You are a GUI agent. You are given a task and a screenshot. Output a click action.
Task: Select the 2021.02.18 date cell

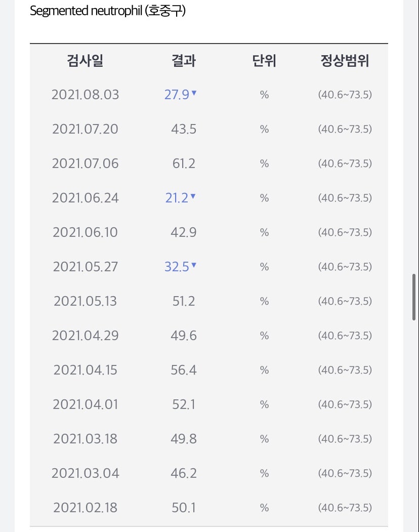[x=85, y=508]
